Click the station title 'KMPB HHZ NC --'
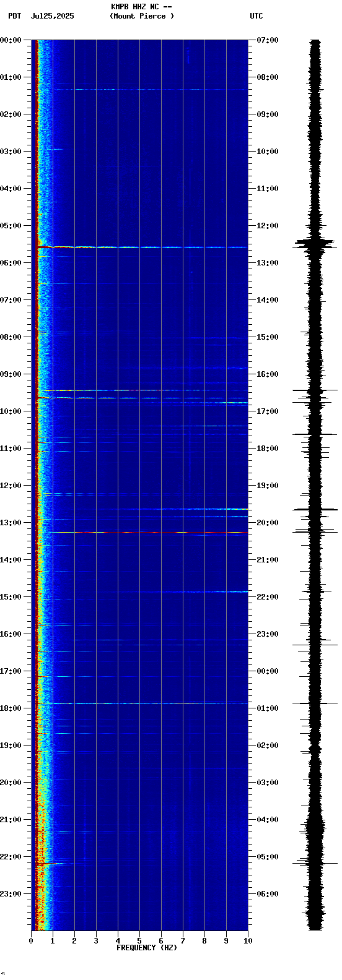The width and height of the screenshot is (342, 980). [x=141, y=7]
